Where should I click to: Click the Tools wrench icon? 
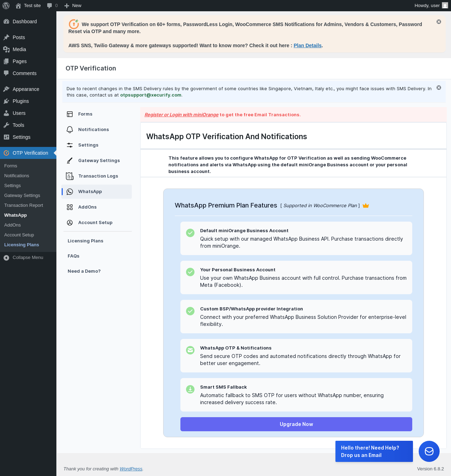click(x=6, y=125)
